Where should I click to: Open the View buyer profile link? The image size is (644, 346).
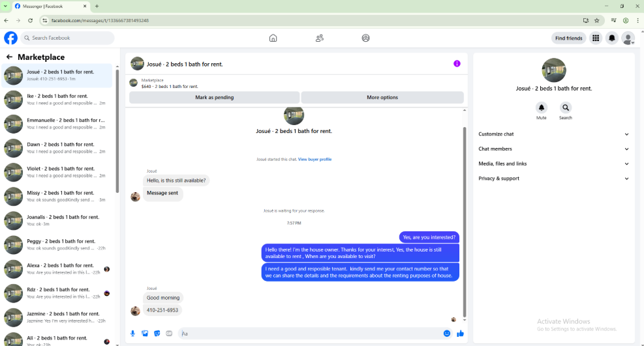point(314,159)
